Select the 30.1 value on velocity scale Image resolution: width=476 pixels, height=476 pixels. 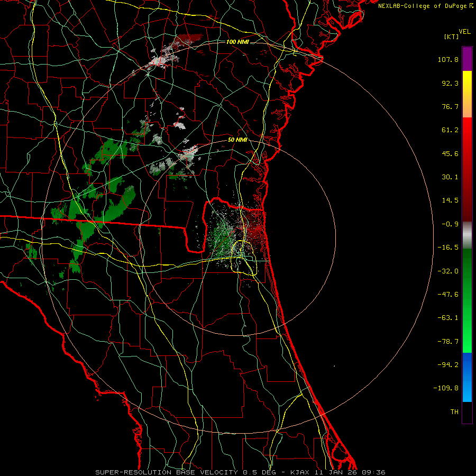pos(450,177)
